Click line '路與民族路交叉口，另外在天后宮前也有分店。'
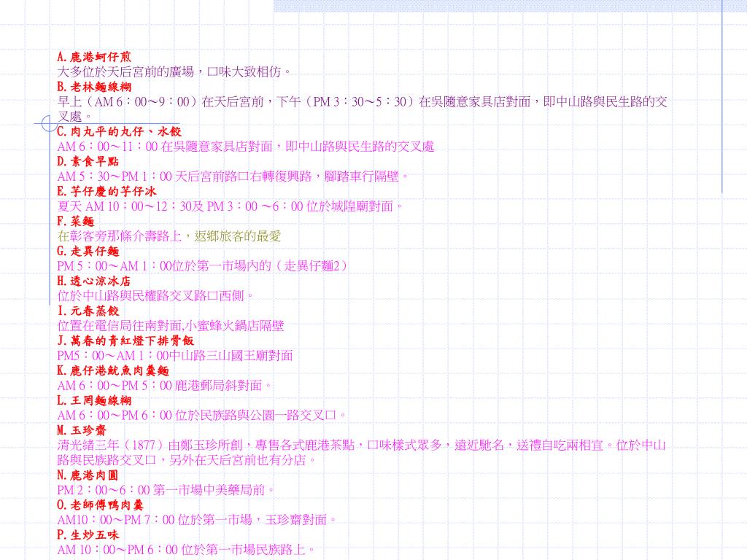747x560 pixels. [186, 461]
